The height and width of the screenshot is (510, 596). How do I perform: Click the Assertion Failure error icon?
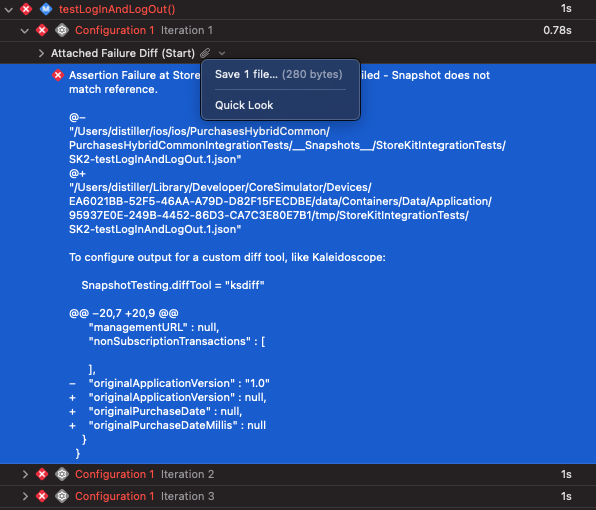(58, 75)
